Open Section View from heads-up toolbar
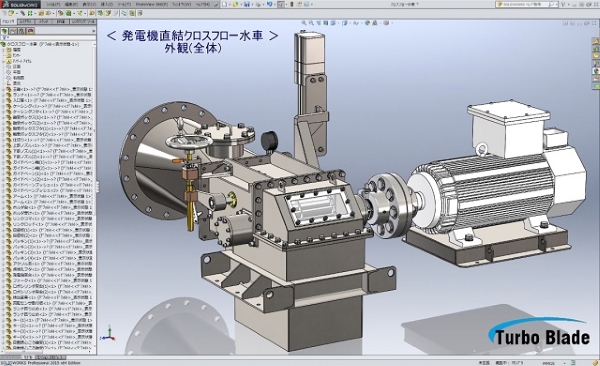 [326, 23]
